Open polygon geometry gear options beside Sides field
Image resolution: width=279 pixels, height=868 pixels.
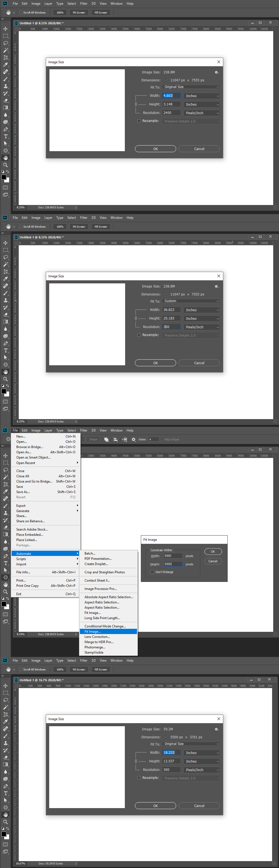[x=134, y=440]
